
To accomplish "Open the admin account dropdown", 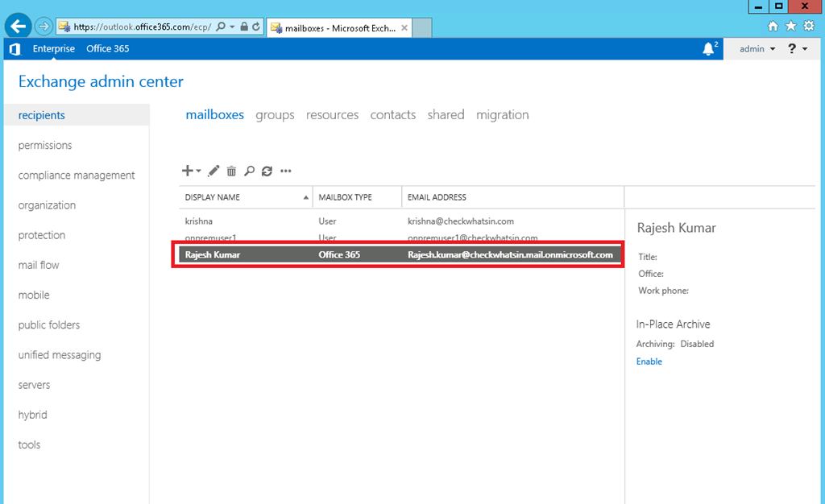I will point(757,49).
